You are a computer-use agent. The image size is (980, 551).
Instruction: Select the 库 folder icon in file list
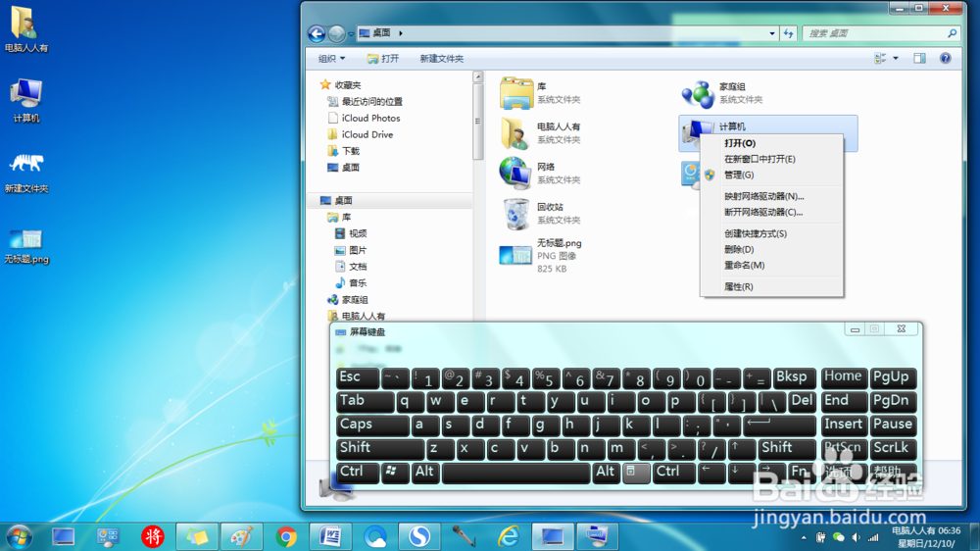(x=516, y=93)
